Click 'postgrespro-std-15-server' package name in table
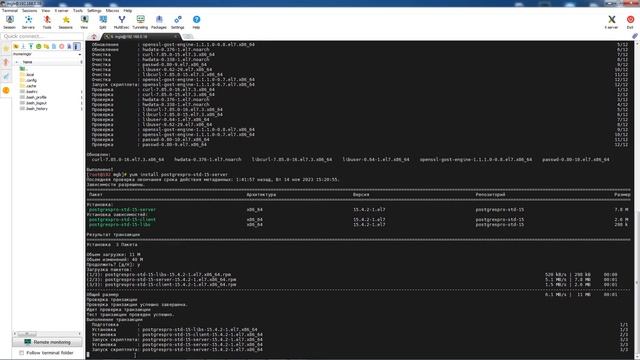640x360 pixels. pos(122,210)
